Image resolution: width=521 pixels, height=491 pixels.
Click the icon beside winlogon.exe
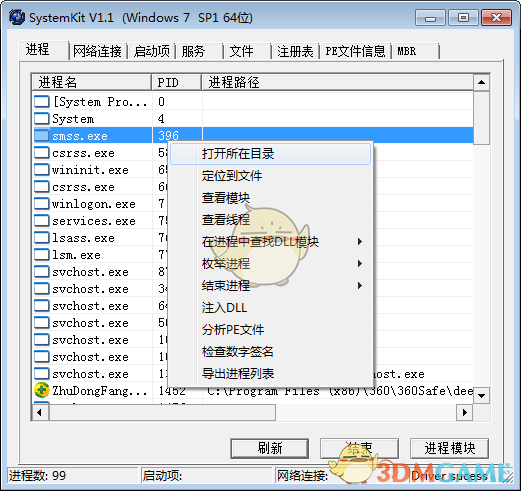(42, 203)
